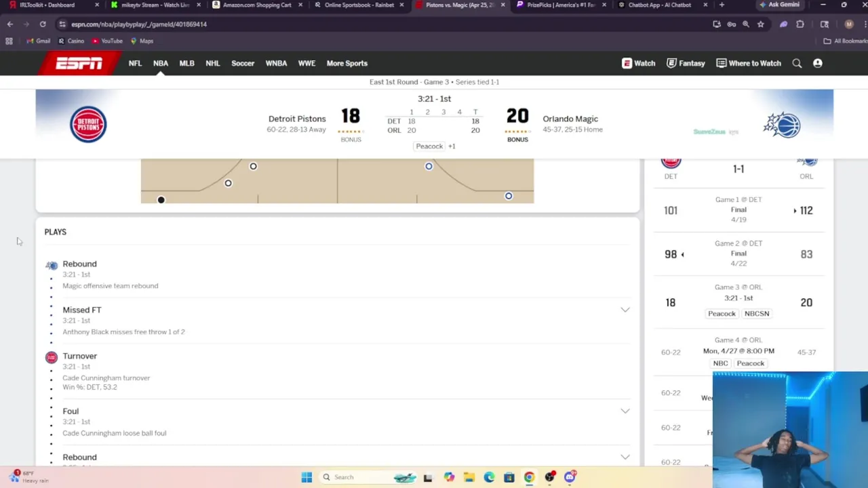Screen dimensions: 868x488
Task: Open OBS icon in taskbar
Action: [x=550, y=477]
